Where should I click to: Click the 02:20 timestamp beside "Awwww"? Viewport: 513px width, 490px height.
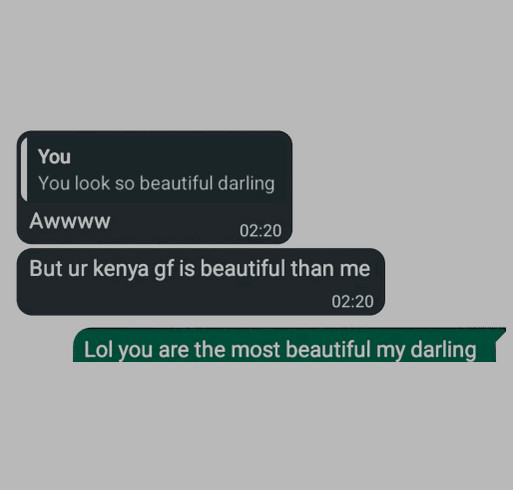(x=260, y=231)
